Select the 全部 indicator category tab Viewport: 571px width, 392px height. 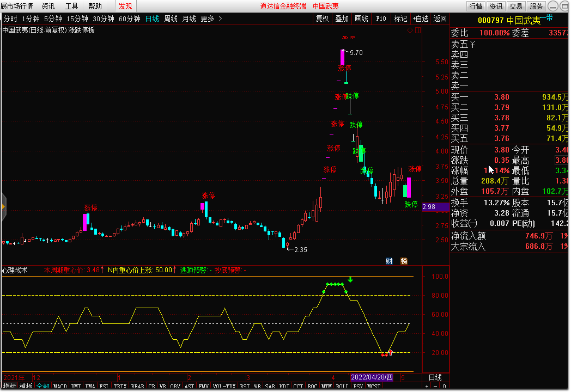[x=43, y=386]
